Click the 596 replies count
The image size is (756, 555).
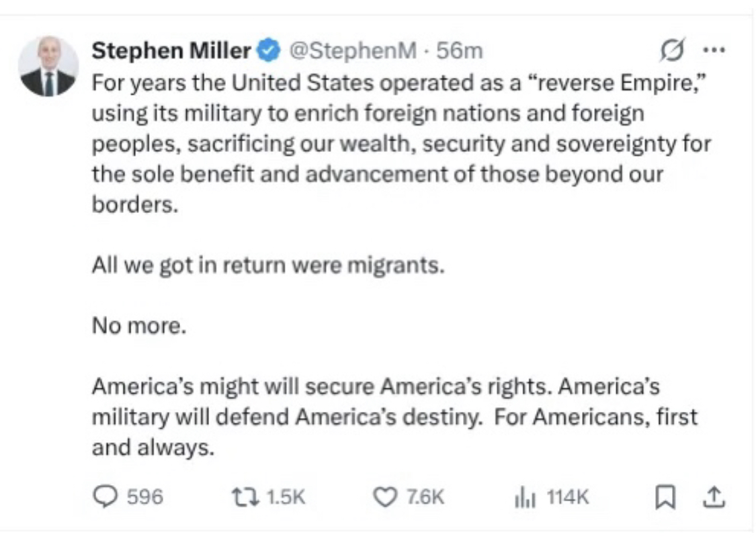tap(144, 497)
